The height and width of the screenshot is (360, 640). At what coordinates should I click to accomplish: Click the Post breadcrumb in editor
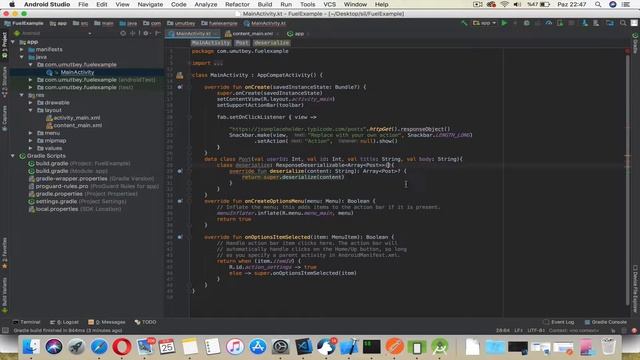click(242, 42)
